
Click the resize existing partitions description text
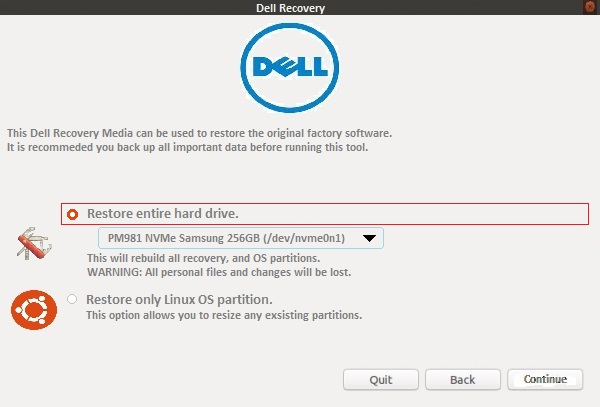pos(223,315)
